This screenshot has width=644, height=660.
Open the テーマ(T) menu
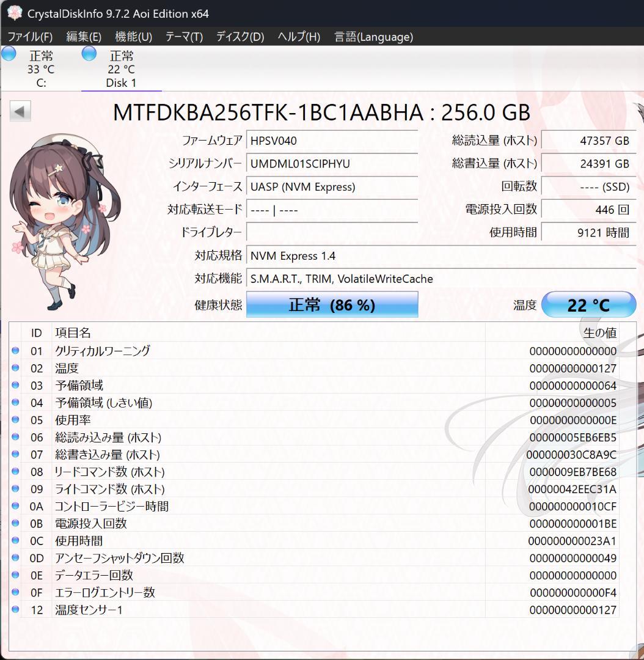(184, 37)
